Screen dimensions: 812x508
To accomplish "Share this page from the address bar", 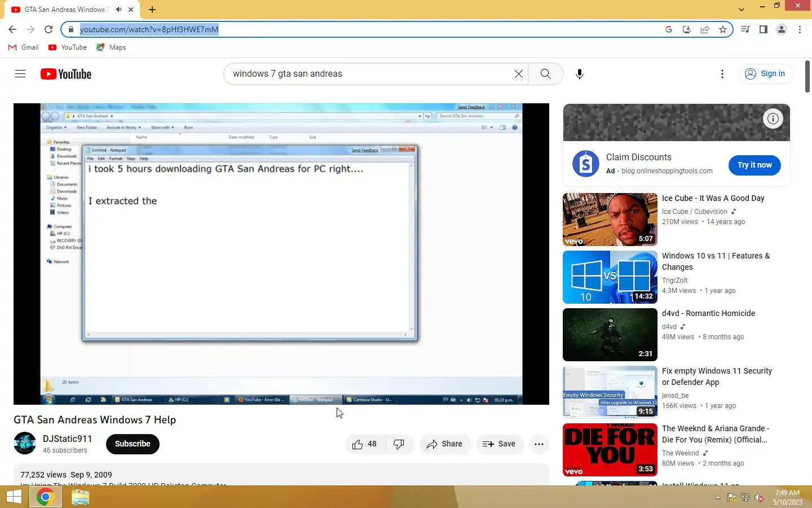I will click(x=705, y=29).
